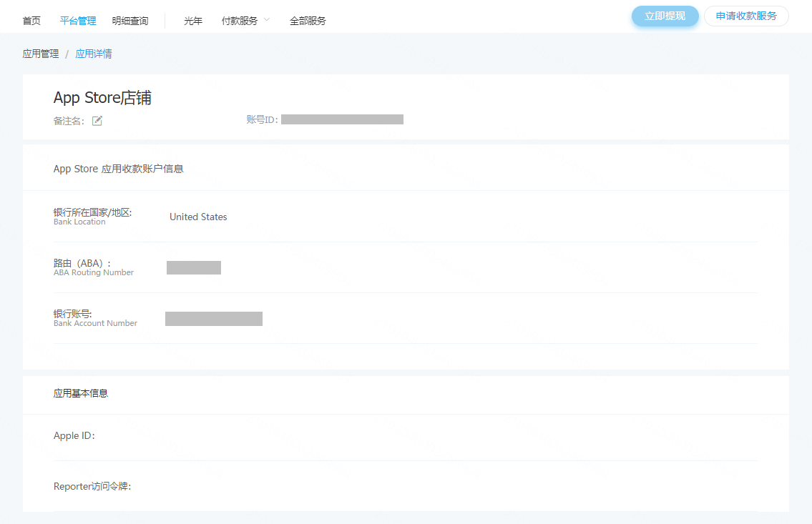This screenshot has height=524, width=812.
Task: Expand the 付款服务 dropdown menu
Action: (245, 21)
